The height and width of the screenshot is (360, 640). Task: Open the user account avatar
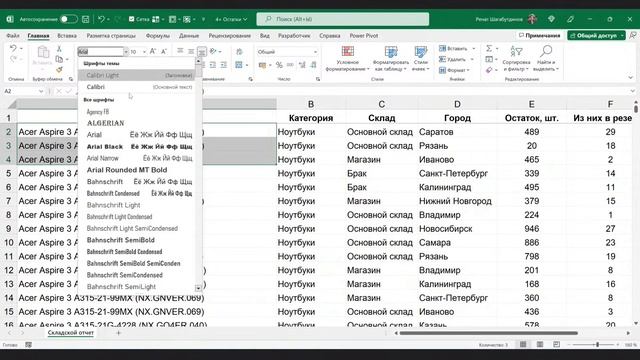click(532, 19)
